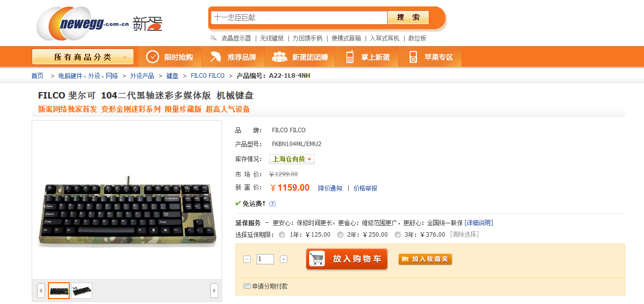Click FILCO FILCO breadcrumb link
This screenshot has height=304, width=644.
coord(208,76)
